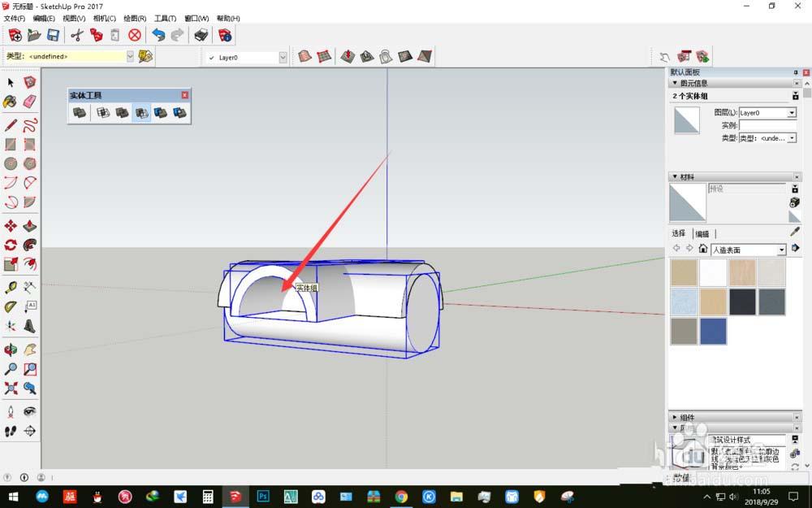Screen dimensions: 812x508
Task: Pick the eyedropper sample paint icon
Action: [795, 232]
